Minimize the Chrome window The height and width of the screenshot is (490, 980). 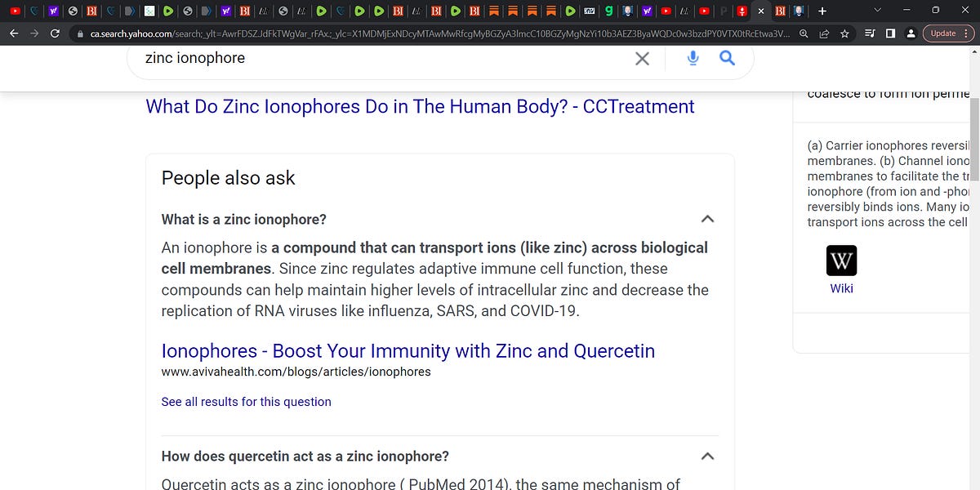(x=906, y=11)
